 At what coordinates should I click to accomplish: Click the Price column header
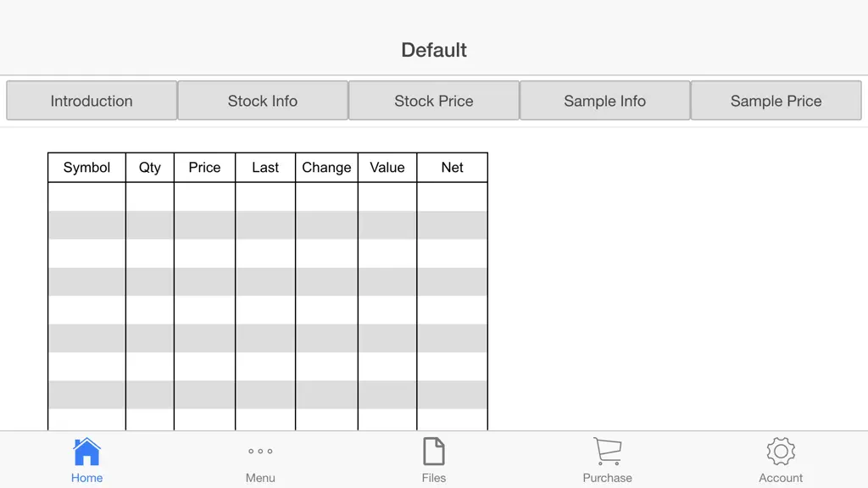[205, 168]
